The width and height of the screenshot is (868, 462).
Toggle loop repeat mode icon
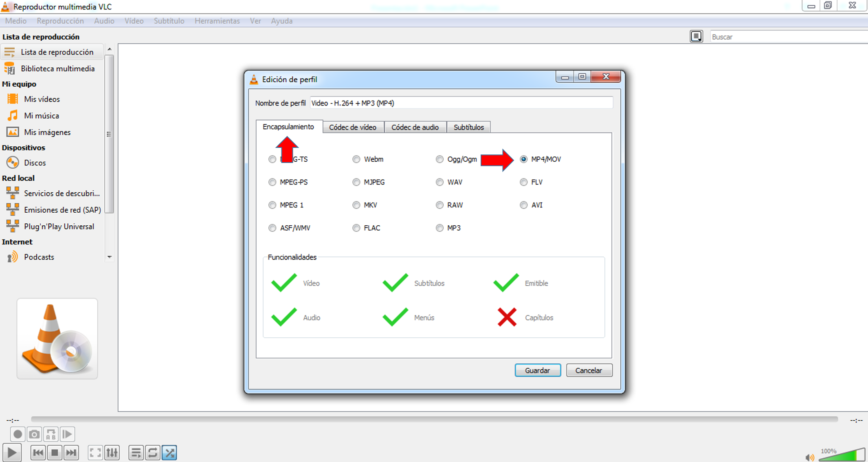(x=153, y=452)
